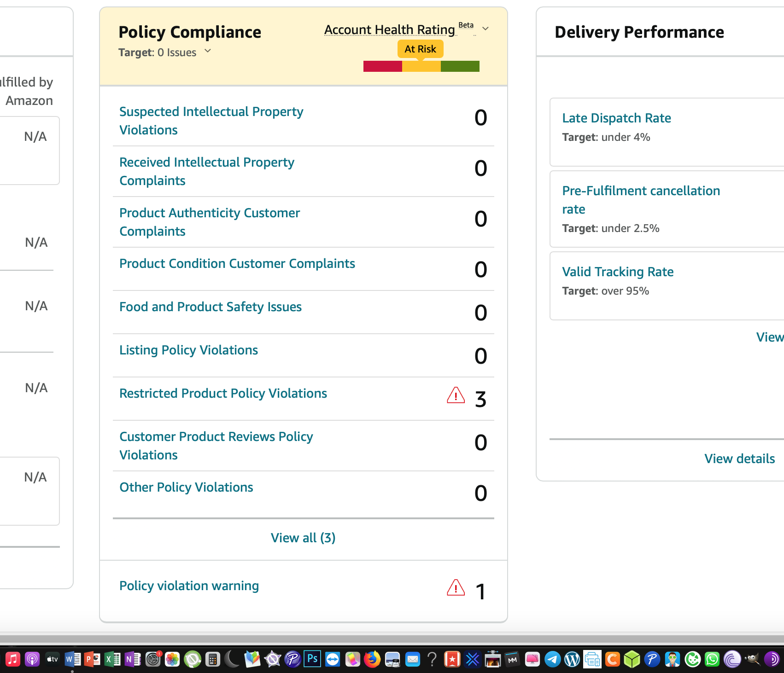The height and width of the screenshot is (673, 784).
Task: Click View all (3) link
Action: pos(303,538)
